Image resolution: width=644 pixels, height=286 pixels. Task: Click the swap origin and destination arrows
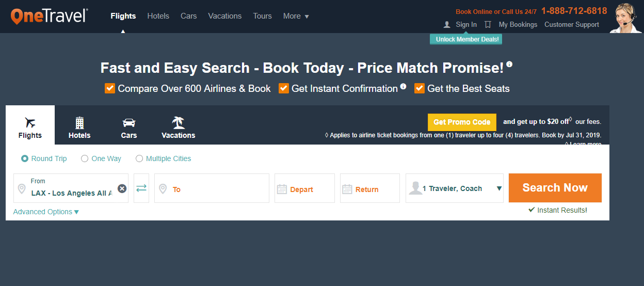[141, 188]
